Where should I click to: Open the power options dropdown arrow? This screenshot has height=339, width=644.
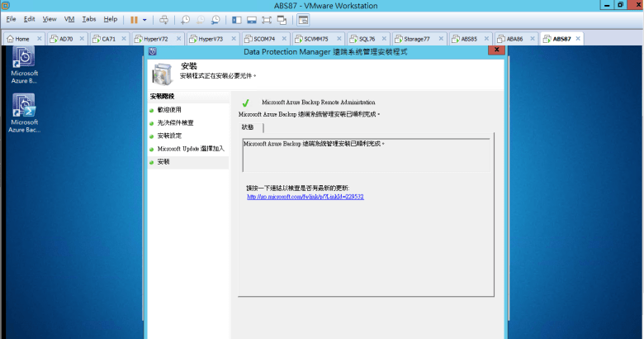tap(145, 19)
